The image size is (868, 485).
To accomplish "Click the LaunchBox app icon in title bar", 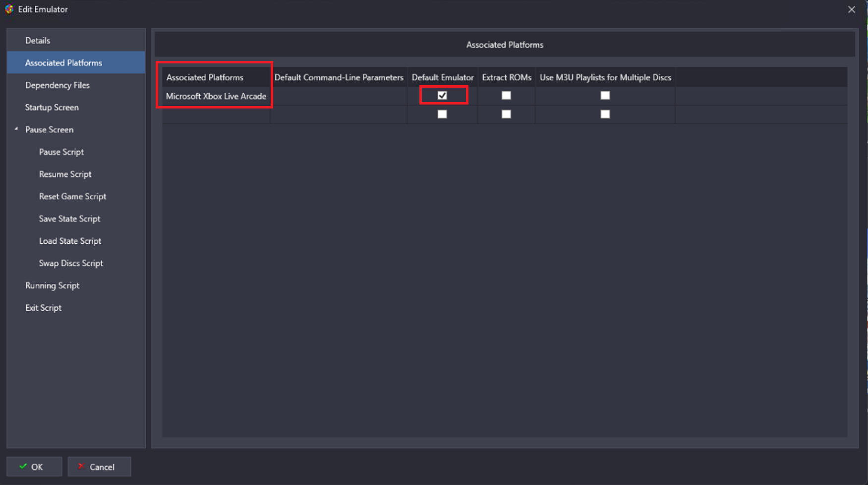I will coord(9,9).
